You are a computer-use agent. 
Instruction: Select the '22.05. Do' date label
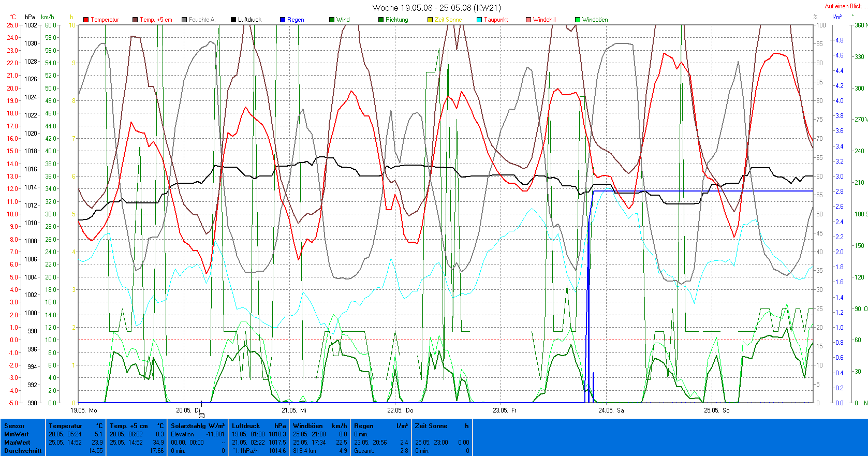point(400,410)
